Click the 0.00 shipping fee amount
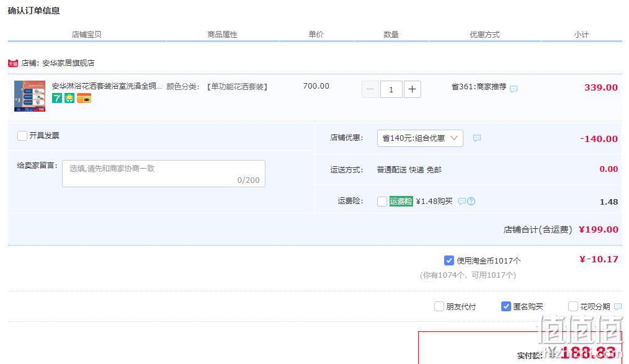 click(x=609, y=169)
